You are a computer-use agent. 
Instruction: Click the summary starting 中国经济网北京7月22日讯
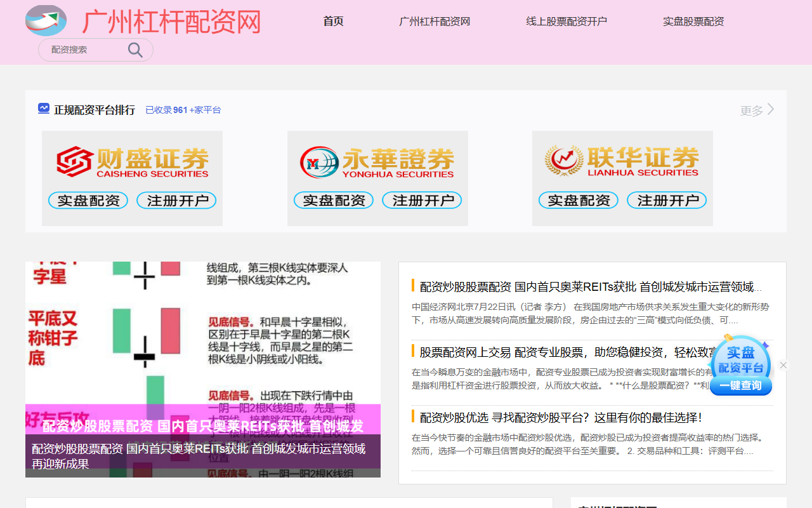click(x=591, y=313)
